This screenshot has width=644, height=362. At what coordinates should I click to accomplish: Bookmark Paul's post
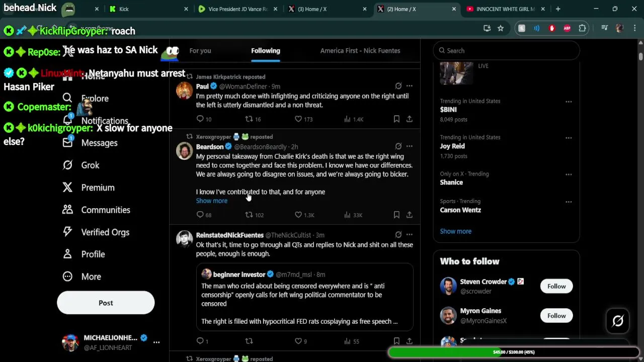coord(396,119)
